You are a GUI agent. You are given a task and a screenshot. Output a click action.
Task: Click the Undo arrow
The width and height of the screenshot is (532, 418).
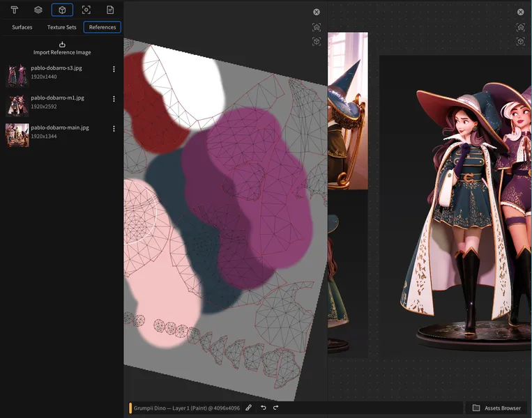click(x=263, y=408)
